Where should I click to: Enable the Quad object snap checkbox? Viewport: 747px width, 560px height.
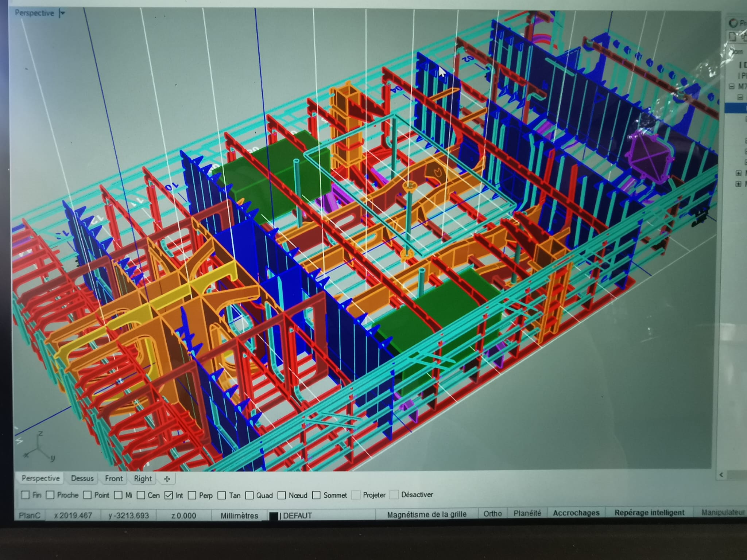pyautogui.click(x=249, y=495)
